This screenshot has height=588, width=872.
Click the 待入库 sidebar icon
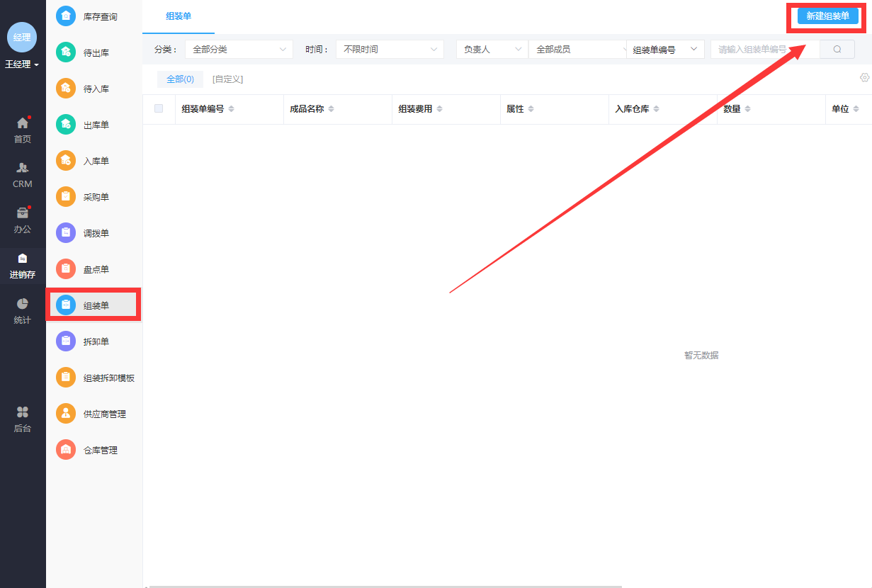tap(66, 89)
